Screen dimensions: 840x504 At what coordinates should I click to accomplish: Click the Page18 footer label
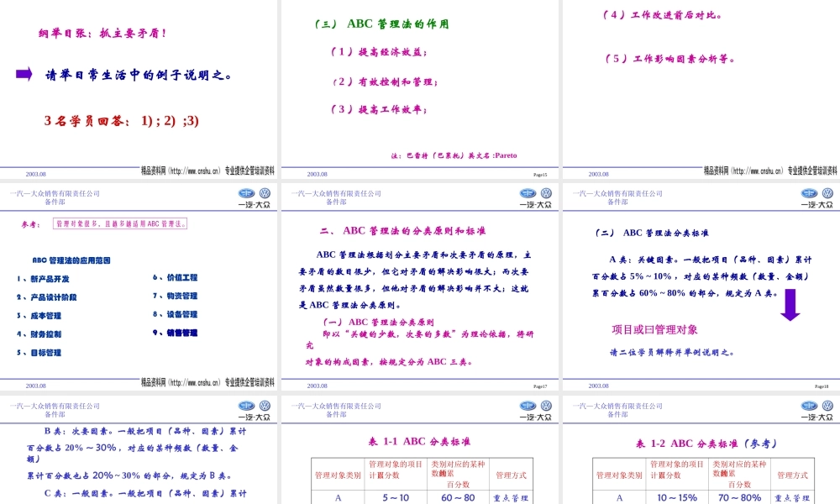(822, 386)
